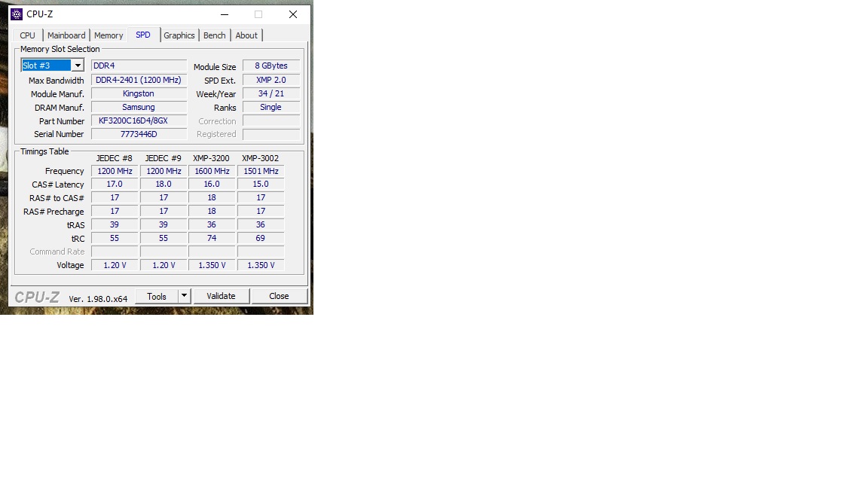Click the JEDEC #8 tRC value 55
Screen dimensions: 868x488
pyautogui.click(x=115, y=238)
